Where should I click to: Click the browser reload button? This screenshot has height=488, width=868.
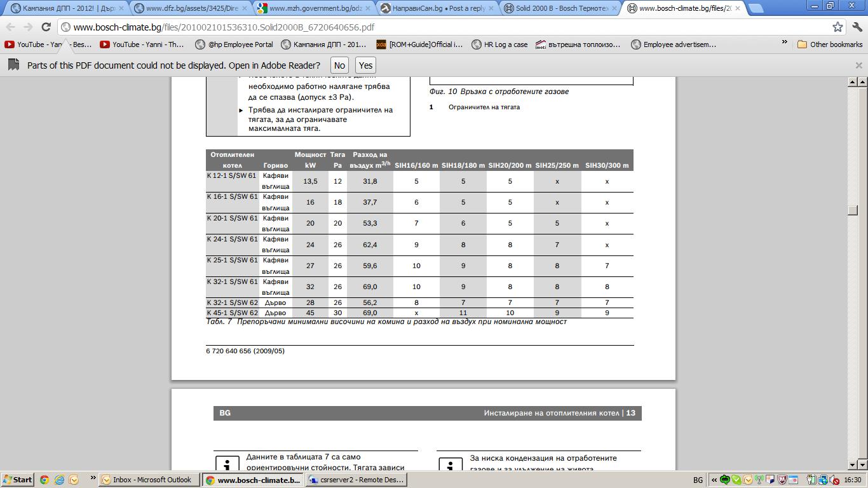[x=46, y=27]
